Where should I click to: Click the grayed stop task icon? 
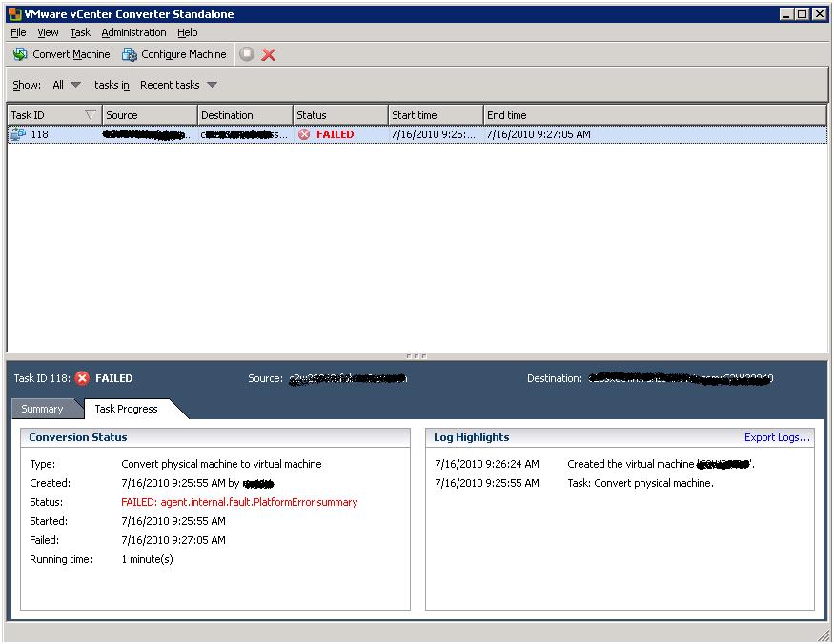247,54
